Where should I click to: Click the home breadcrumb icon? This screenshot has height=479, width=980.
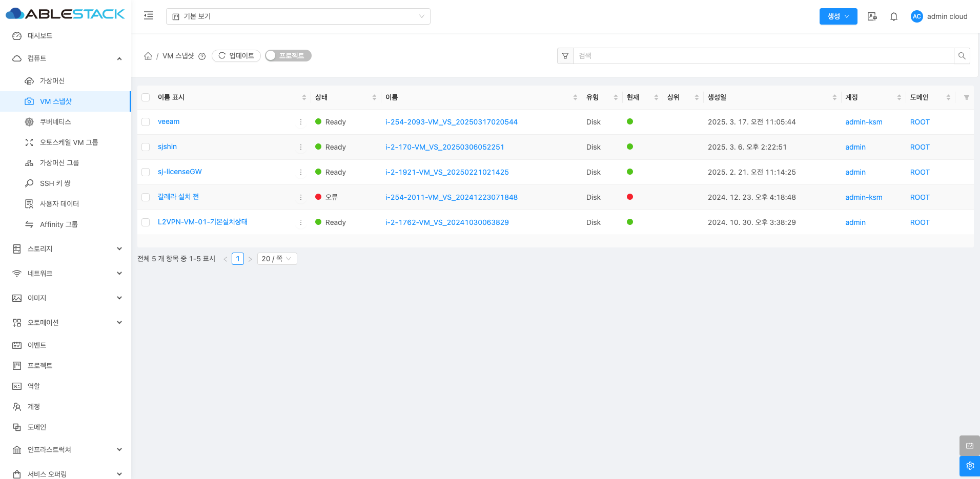[x=148, y=56]
